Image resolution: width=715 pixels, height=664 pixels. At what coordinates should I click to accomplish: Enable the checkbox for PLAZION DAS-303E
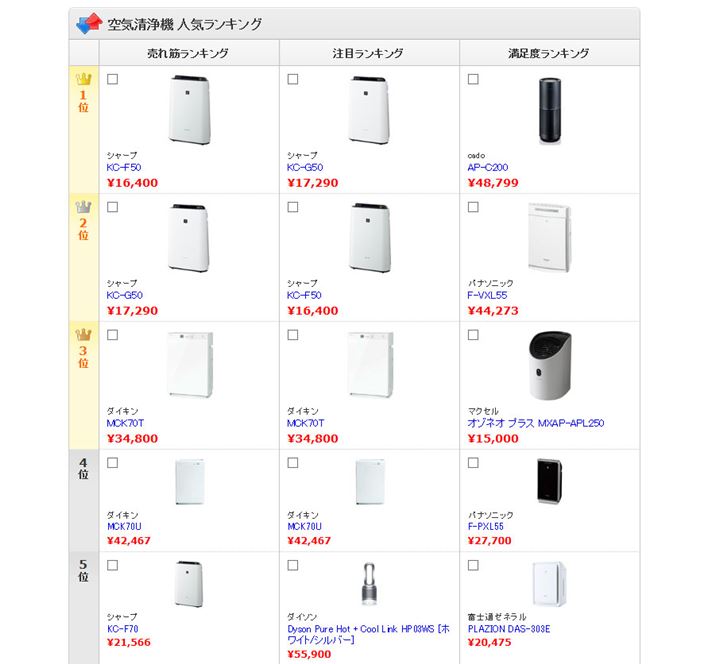(x=473, y=565)
